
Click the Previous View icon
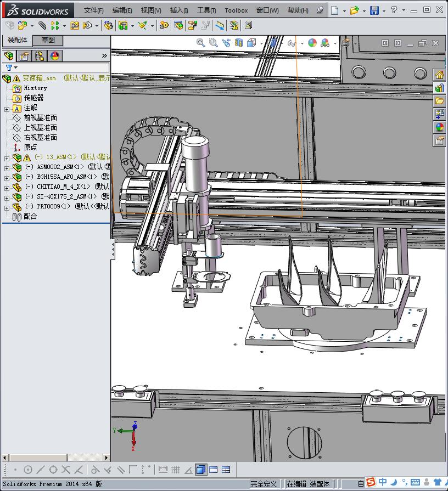(226, 43)
